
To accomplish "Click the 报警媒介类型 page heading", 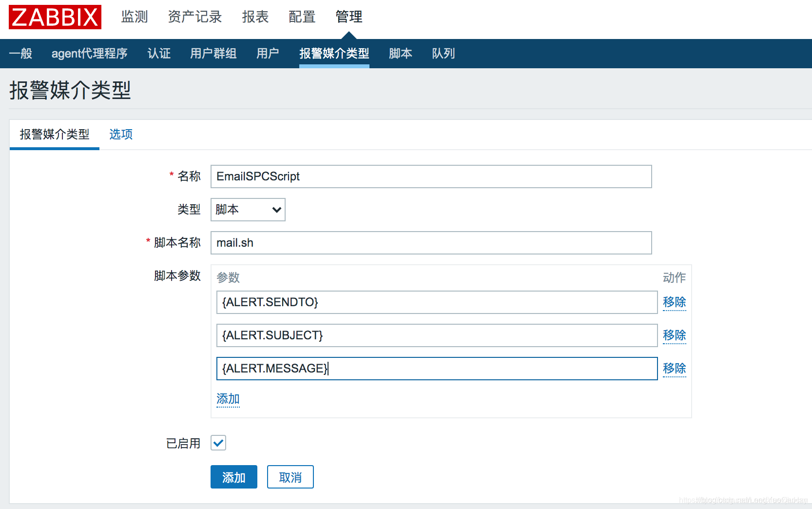I will tap(70, 90).
